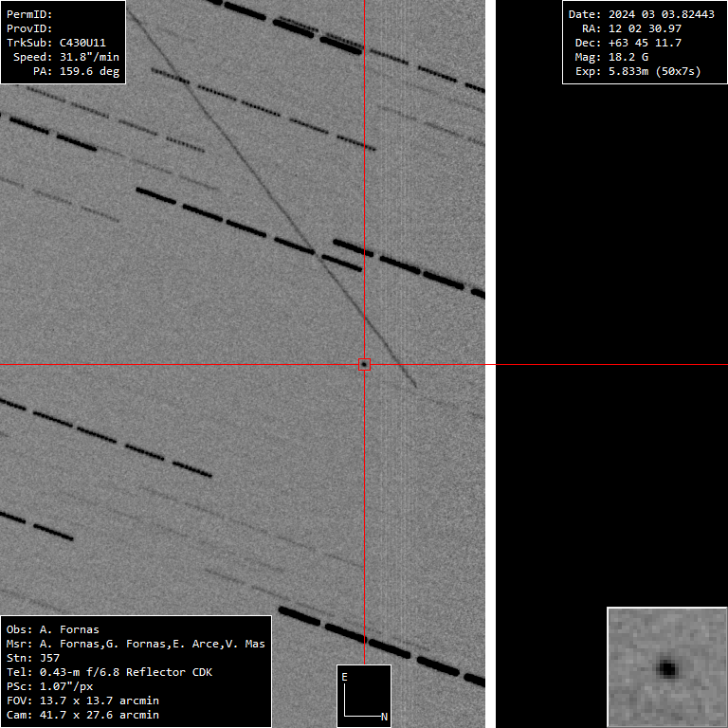This screenshot has height=728, width=728.
Task: Click the target marker box at crosshair center
Action: tap(364, 364)
